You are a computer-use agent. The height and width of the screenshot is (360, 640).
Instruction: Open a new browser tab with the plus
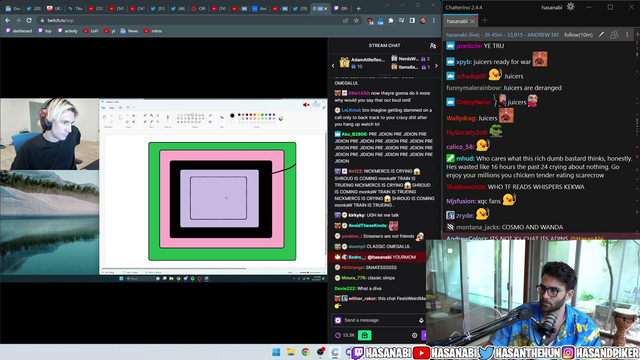pyautogui.click(x=358, y=9)
